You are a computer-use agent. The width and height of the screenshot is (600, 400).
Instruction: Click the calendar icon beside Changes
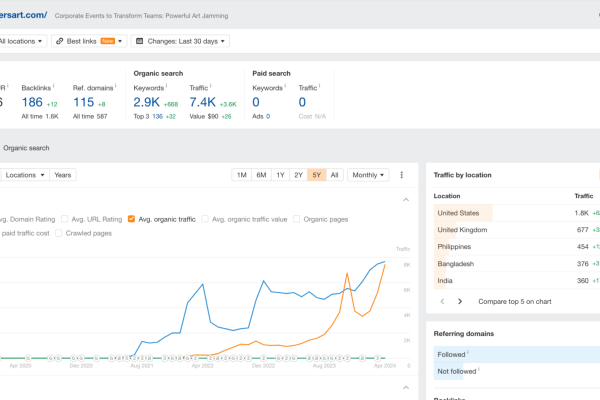click(140, 41)
